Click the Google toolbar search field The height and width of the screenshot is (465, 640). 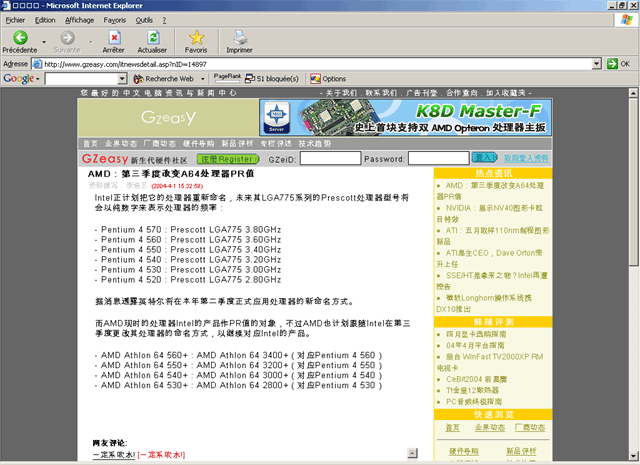tap(82, 79)
